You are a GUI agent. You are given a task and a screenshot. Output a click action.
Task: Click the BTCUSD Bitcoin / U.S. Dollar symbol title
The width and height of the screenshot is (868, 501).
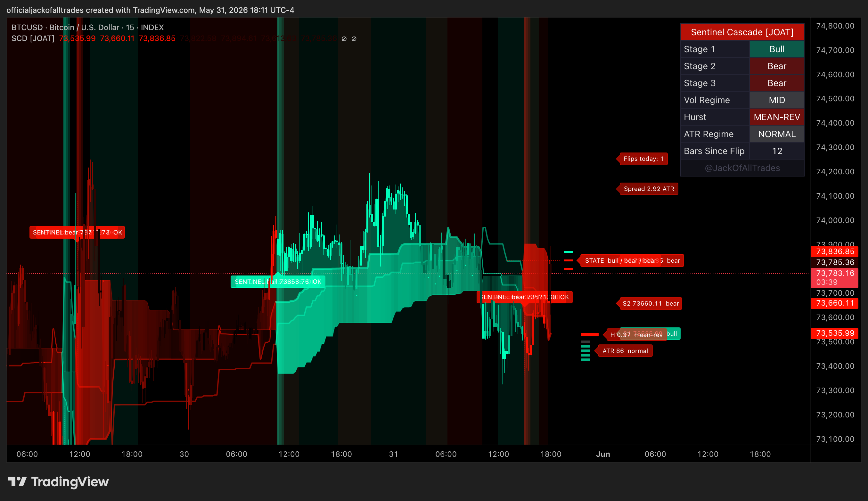click(x=87, y=27)
